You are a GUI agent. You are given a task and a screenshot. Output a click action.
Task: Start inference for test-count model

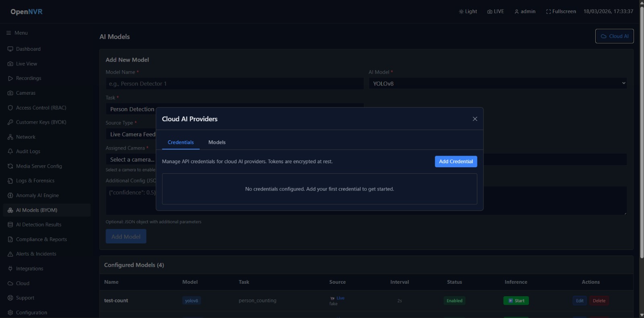tap(516, 301)
